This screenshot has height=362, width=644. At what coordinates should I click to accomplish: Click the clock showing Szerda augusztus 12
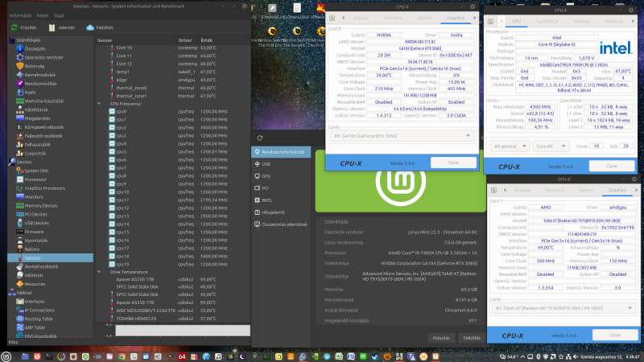609,357
